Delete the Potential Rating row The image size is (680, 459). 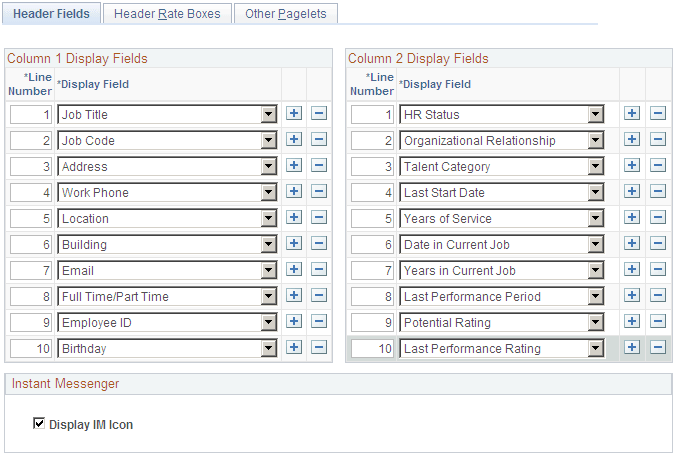[658, 322]
